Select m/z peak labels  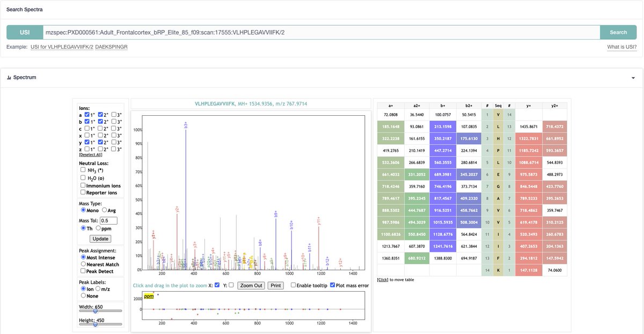pyautogui.click(x=98, y=289)
